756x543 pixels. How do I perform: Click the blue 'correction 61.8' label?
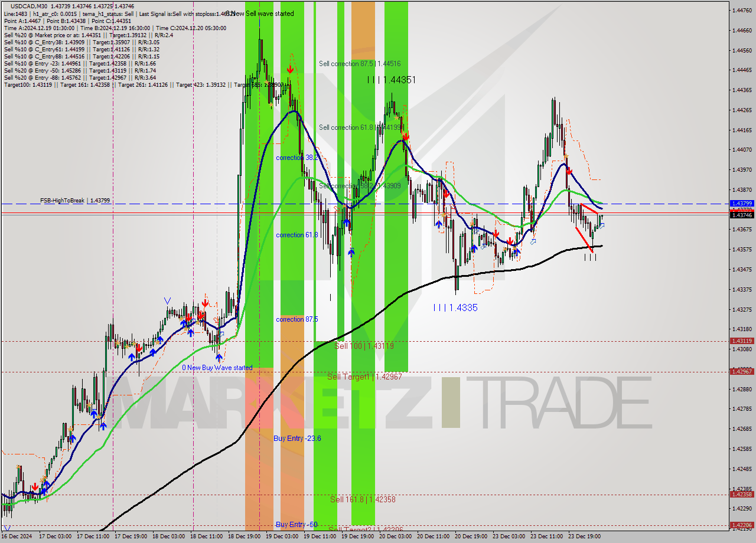(298, 235)
